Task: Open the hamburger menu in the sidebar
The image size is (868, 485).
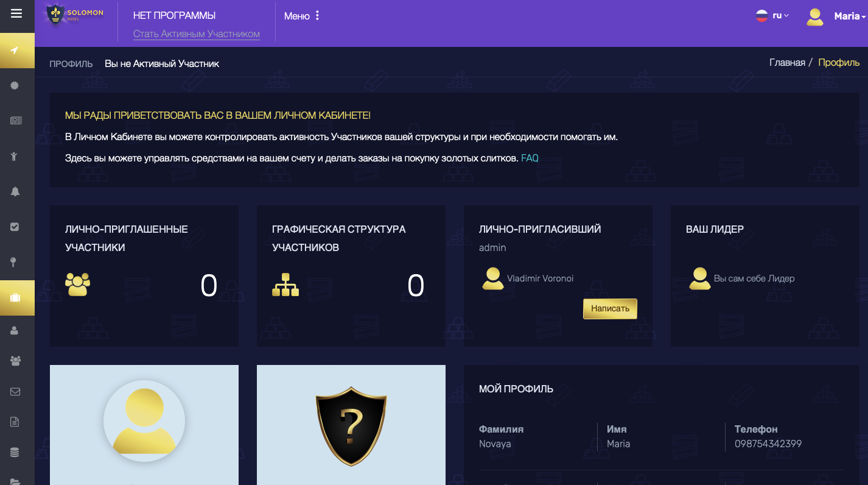Action: tap(16, 13)
